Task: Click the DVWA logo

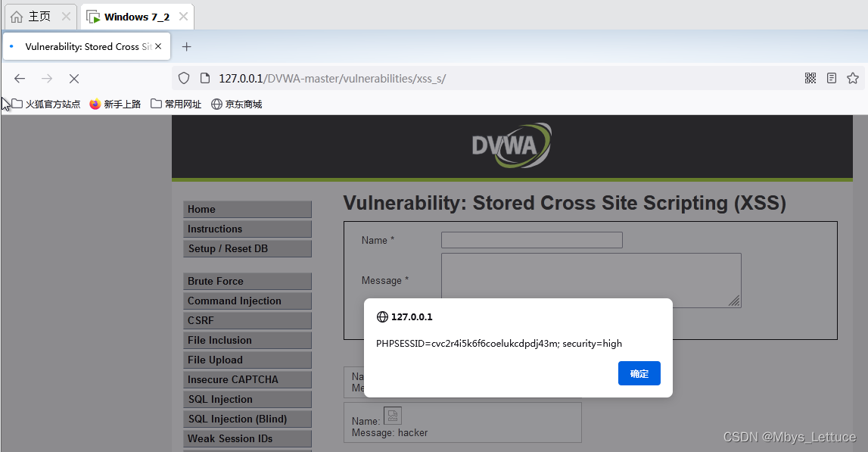Action: click(x=512, y=145)
